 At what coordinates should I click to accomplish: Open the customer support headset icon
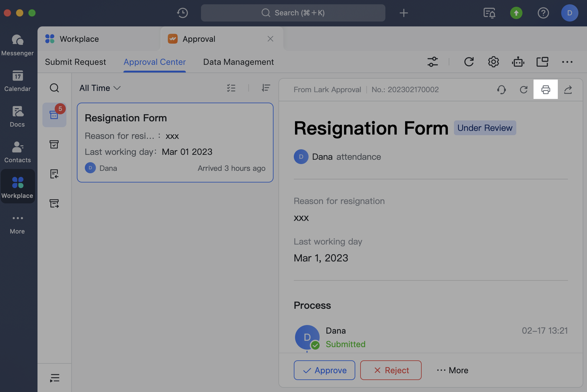coord(501,89)
